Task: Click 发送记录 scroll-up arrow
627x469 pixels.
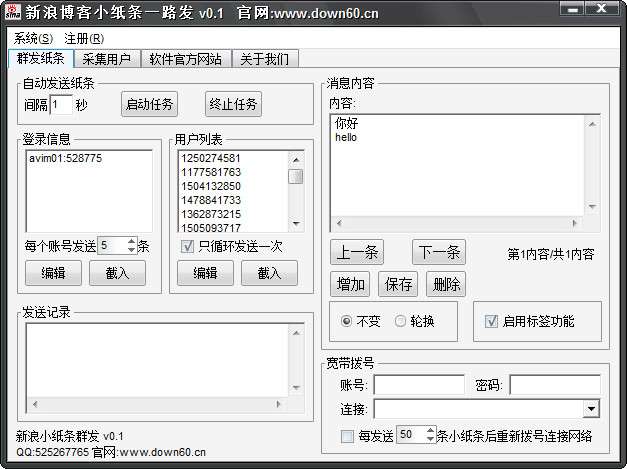Action: (x=296, y=333)
